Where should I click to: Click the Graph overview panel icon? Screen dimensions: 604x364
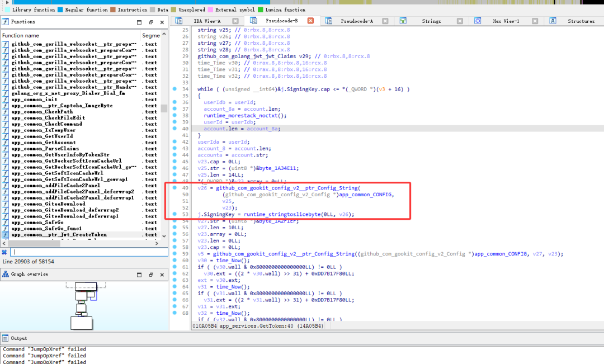tap(6, 274)
